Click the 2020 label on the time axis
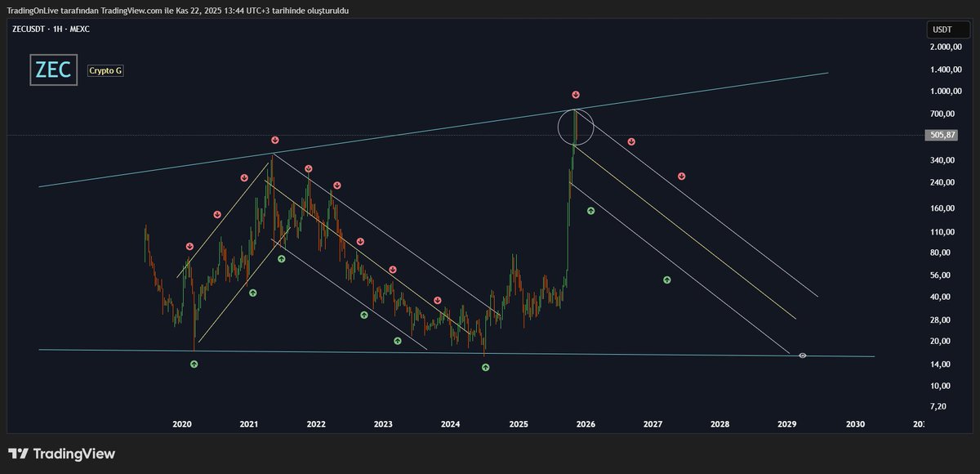 pyautogui.click(x=182, y=425)
